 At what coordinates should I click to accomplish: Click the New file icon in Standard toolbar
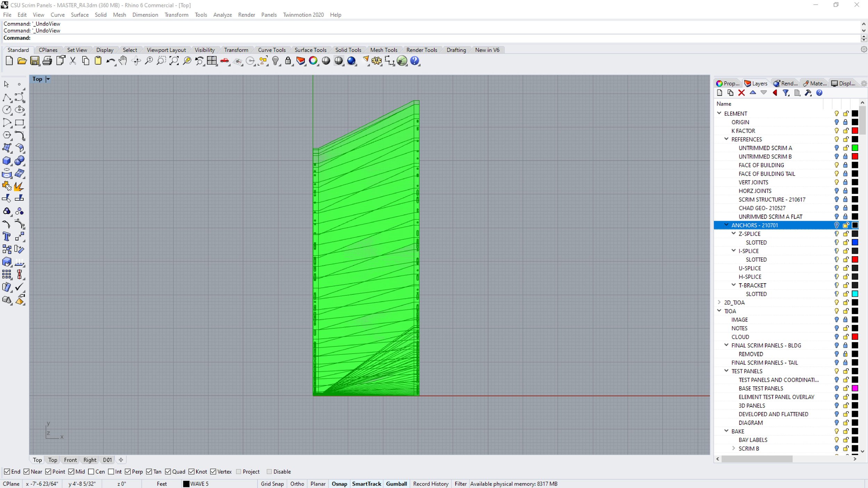(9, 61)
